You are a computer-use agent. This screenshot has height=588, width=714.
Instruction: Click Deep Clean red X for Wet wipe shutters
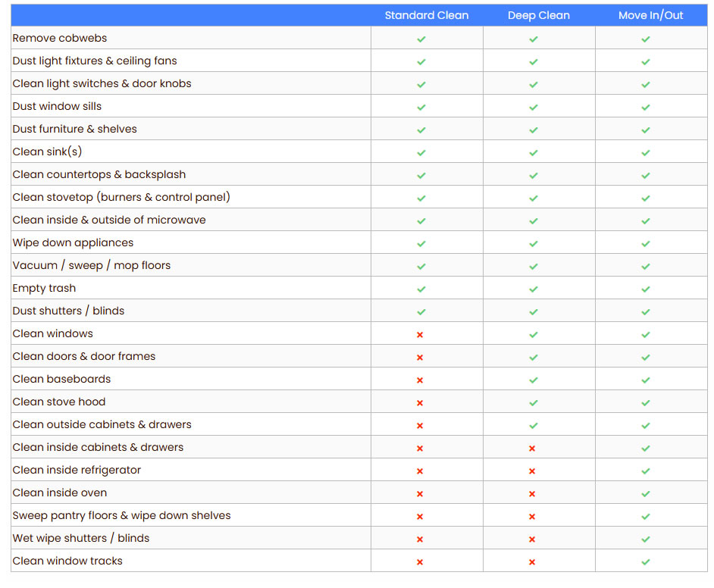[x=532, y=539]
